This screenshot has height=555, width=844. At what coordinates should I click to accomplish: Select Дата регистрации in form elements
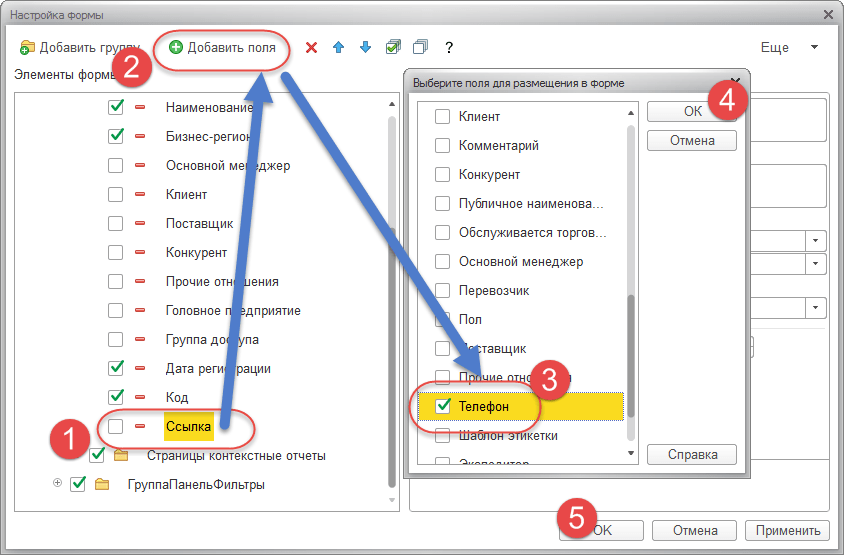(x=218, y=369)
